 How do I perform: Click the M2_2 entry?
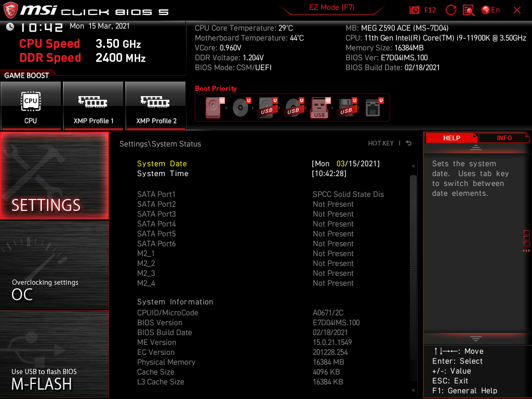pyautogui.click(x=246, y=263)
